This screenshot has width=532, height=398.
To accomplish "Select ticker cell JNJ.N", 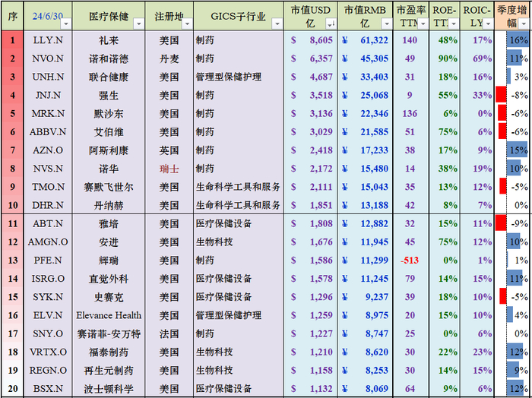I will coord(48,95).
